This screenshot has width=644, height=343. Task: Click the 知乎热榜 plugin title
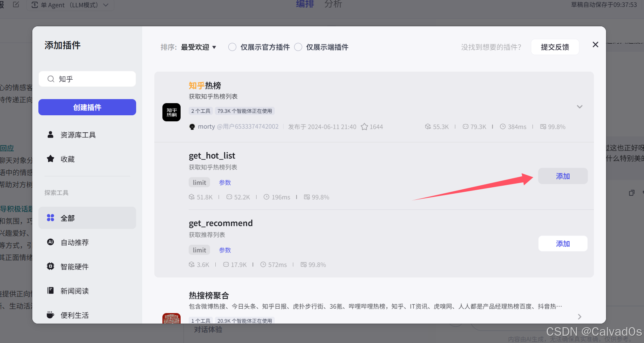(x=205, y=85)
